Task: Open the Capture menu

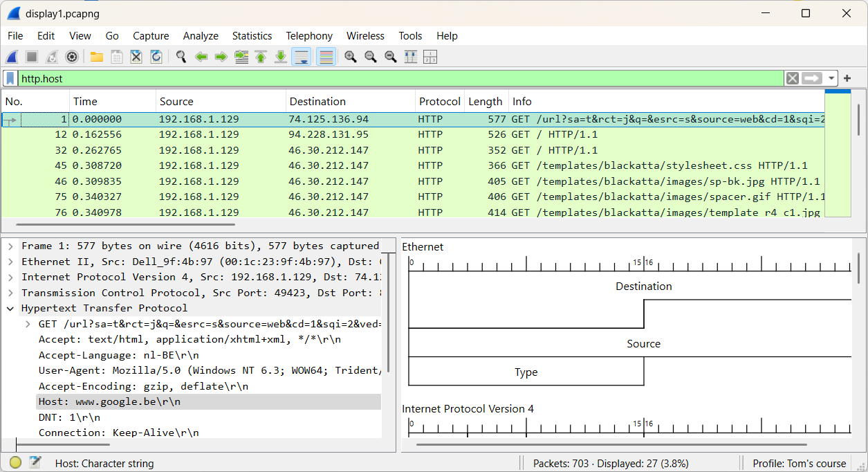Action: pyautogui.click(x=151, y=36)
